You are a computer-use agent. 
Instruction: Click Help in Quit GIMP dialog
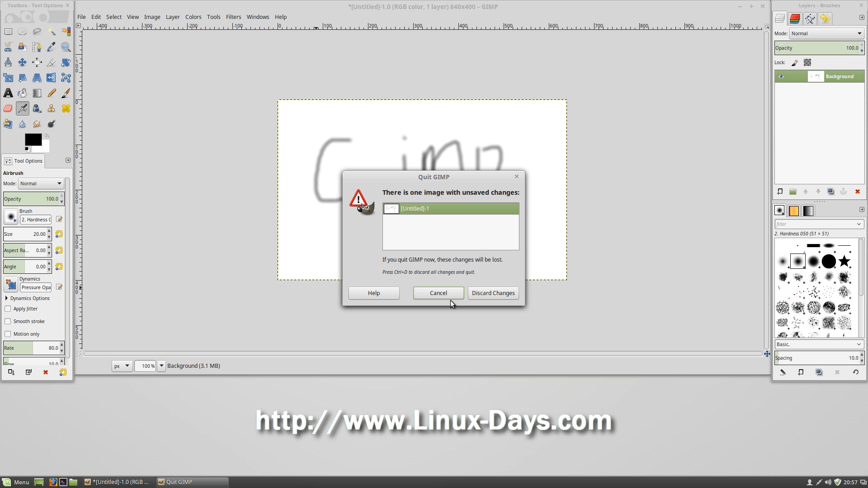click(374, 293)
